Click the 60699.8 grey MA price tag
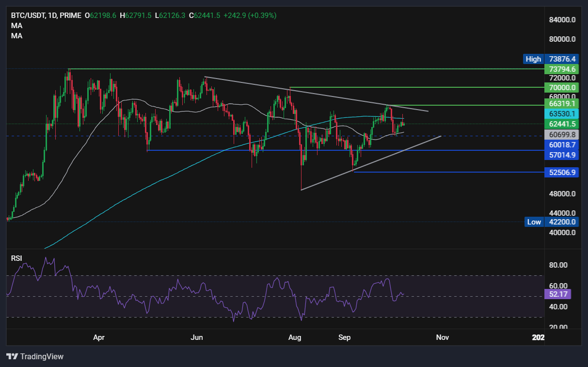588x367 pixels. [x=562, y=134]
